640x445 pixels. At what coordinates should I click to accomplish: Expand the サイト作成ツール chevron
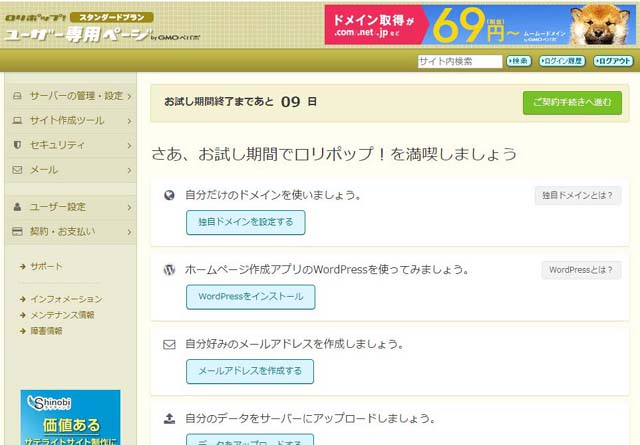[129, 121]
